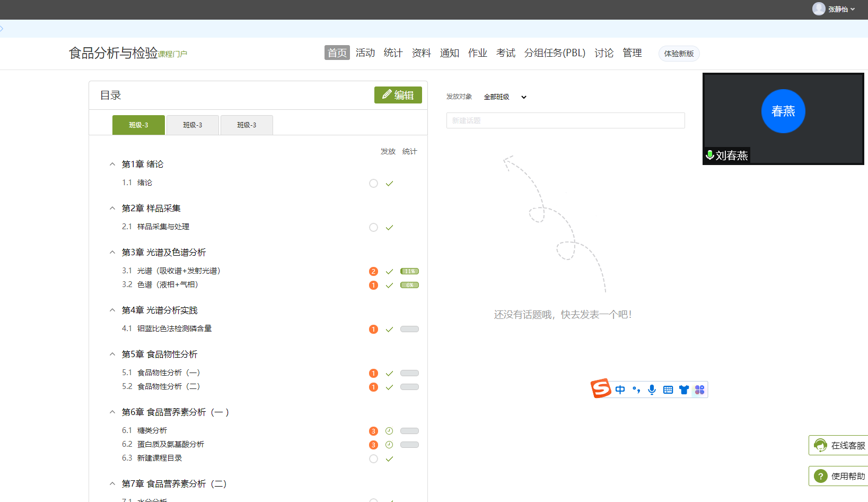Screen dimensions: 868x502
Task: Open the 全部班级 dropdown
Action: (x=505, y=97)
